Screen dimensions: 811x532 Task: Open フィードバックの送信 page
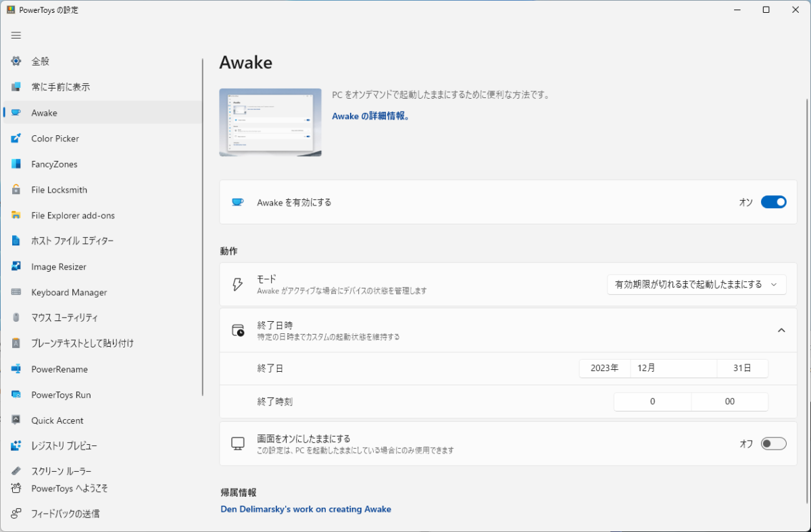(103, 514)
